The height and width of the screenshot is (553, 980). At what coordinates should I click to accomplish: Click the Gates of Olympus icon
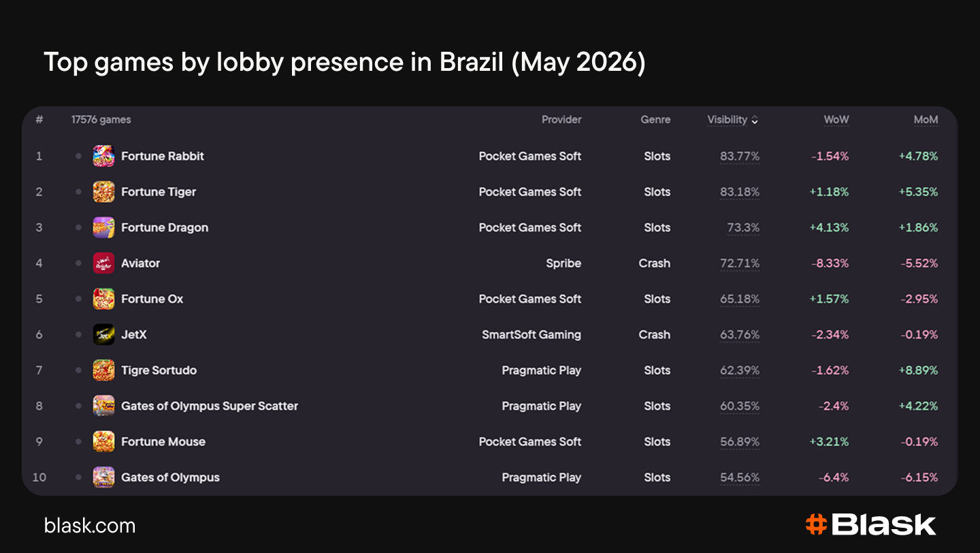(103, 477)
